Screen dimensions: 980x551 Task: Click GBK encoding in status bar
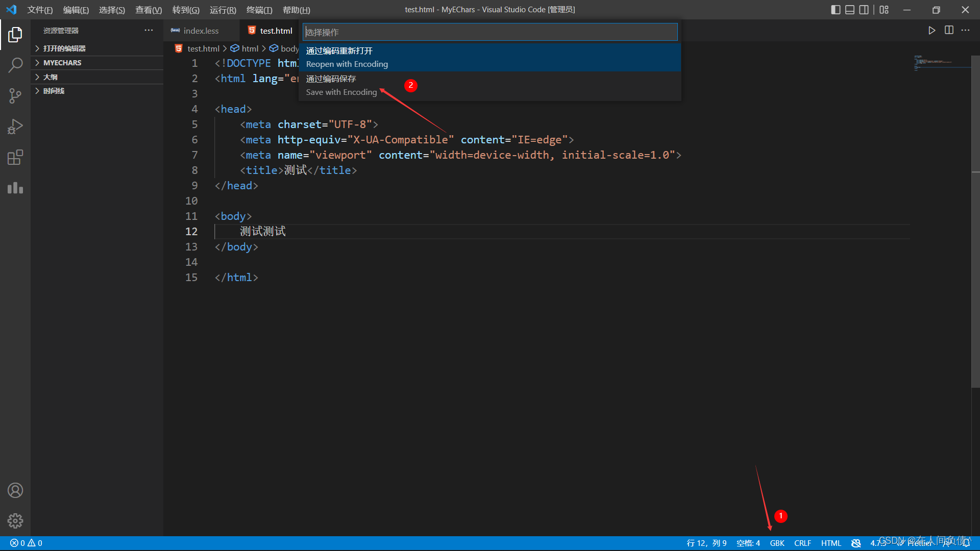777,543
